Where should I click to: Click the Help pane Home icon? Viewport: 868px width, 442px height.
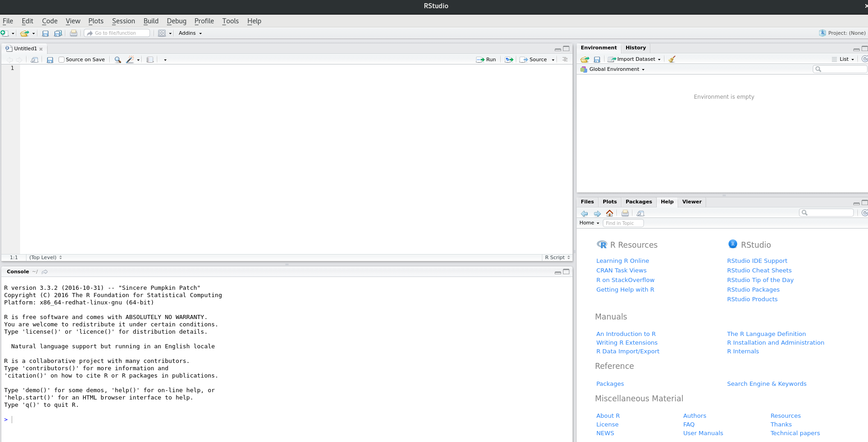[610, 213]
